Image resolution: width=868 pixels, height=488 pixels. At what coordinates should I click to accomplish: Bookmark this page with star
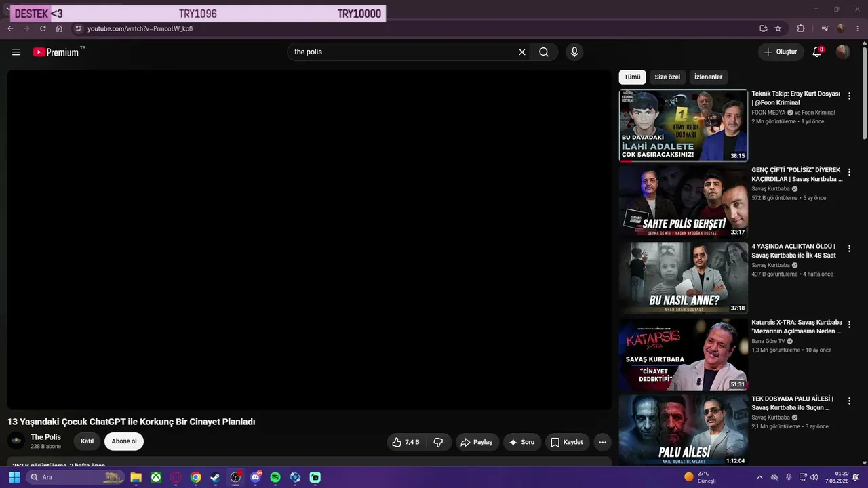[778, 28]
